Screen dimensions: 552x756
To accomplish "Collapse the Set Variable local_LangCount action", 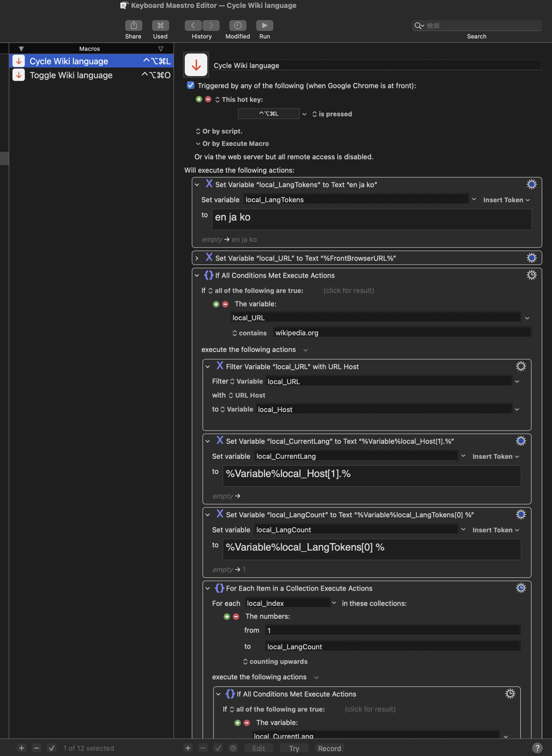I will click(x=208, y=515).
